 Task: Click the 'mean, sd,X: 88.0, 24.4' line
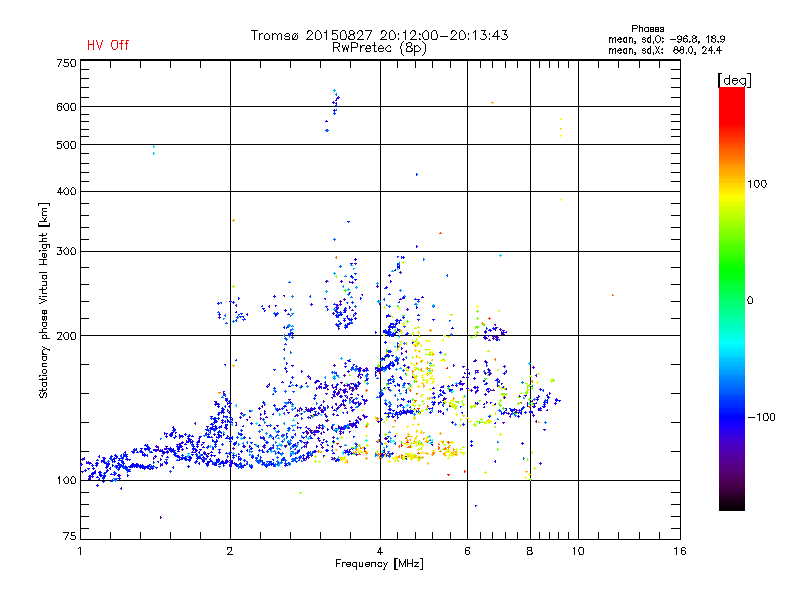665,50
